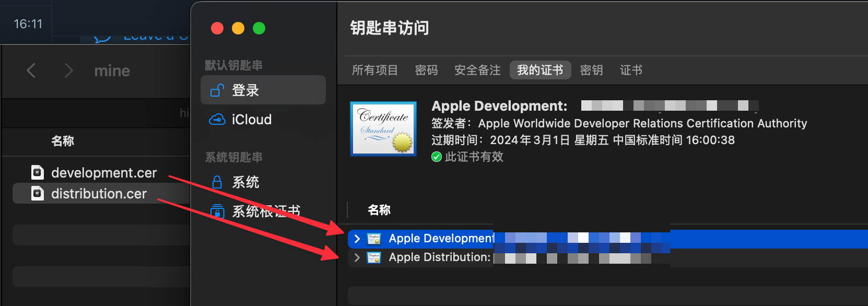Viewport: 868px width, 306px height.
Task: Switch to the 密码 tab
Action: (426, 70)
